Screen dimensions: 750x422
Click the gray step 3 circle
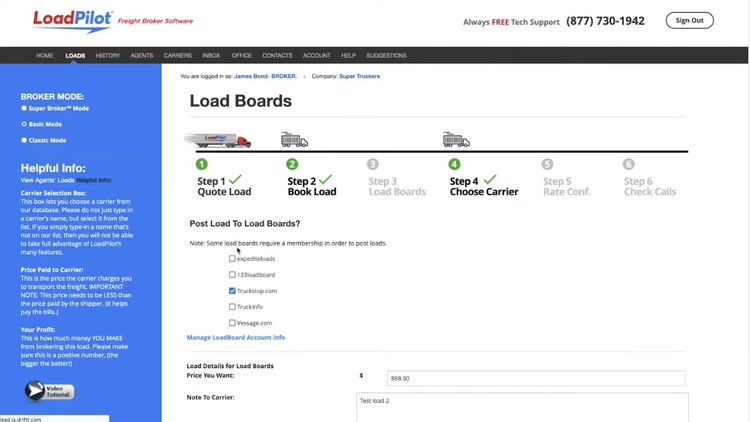(x=373, y=164)
